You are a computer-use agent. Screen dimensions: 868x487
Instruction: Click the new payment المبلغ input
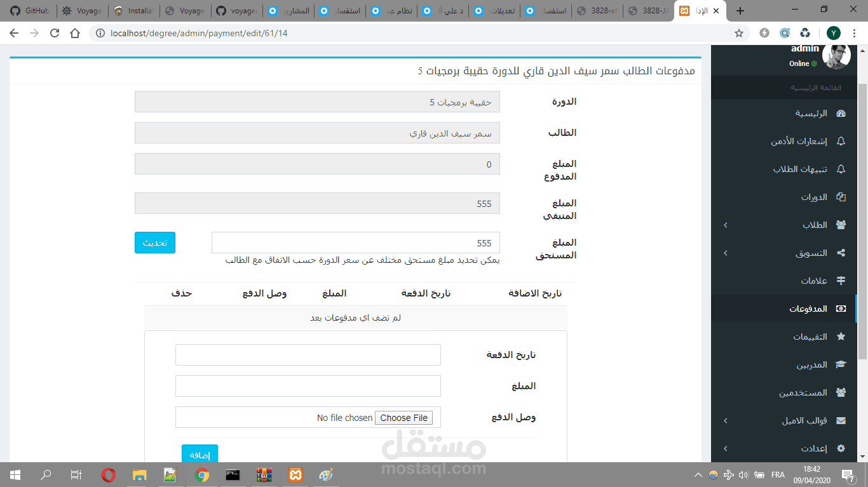click(x=308, y=386)
